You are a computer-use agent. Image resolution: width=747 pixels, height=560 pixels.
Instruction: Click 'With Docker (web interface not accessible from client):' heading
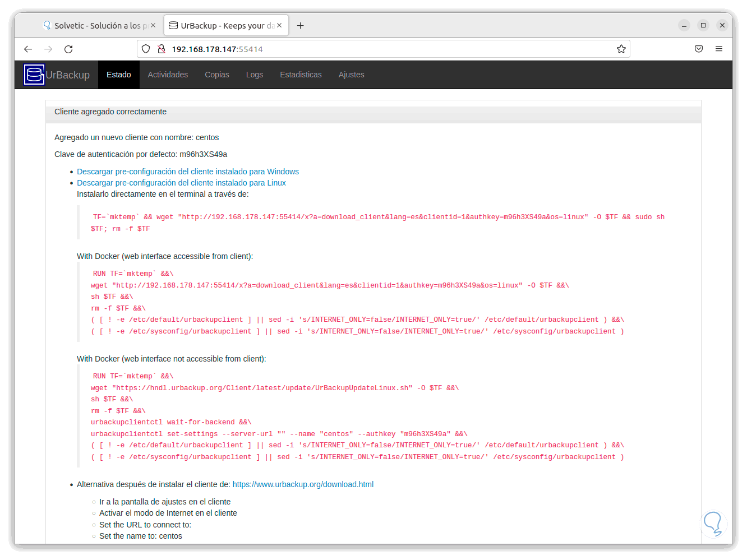point(172,359)
